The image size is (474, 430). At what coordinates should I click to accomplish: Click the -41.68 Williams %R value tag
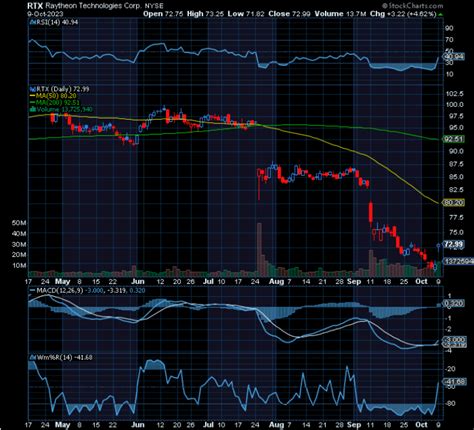454,382
